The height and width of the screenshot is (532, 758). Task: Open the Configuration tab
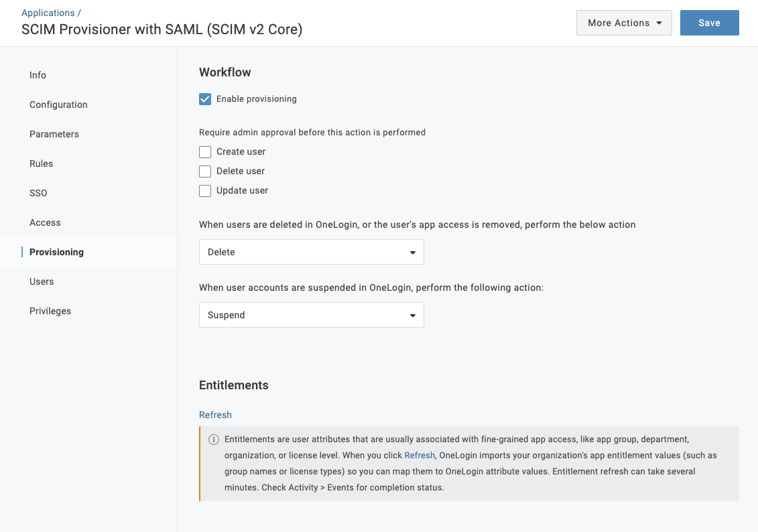tap(58, 105)
